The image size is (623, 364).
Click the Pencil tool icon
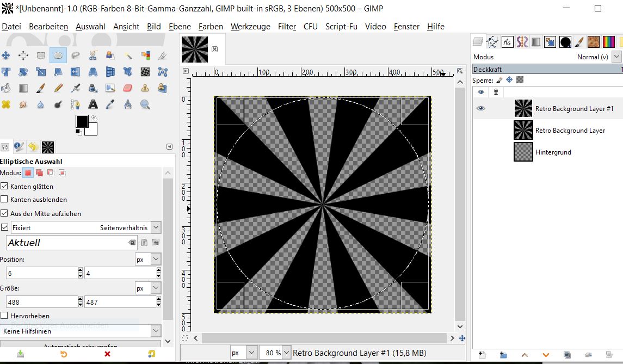[58, 88]
